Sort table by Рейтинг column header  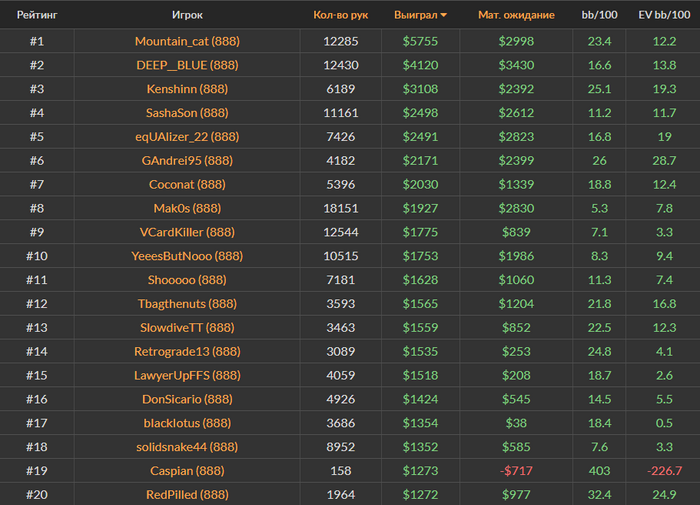click(x=36, y=15)
